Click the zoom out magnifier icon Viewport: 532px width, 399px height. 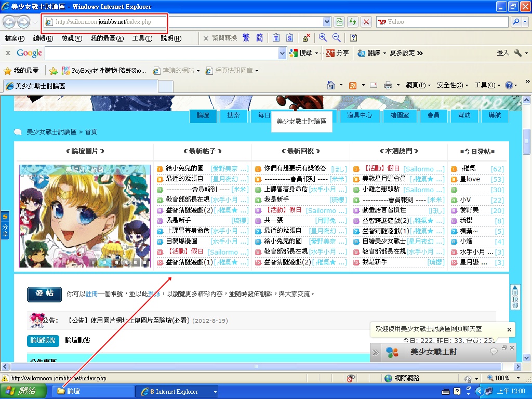point(336,37)
